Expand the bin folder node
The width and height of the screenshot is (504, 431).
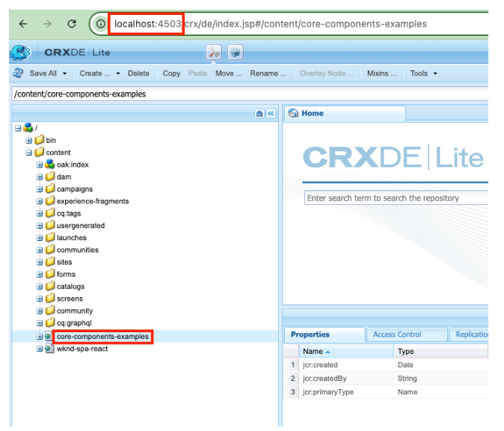pyautogui.click(x=29, y=141)
